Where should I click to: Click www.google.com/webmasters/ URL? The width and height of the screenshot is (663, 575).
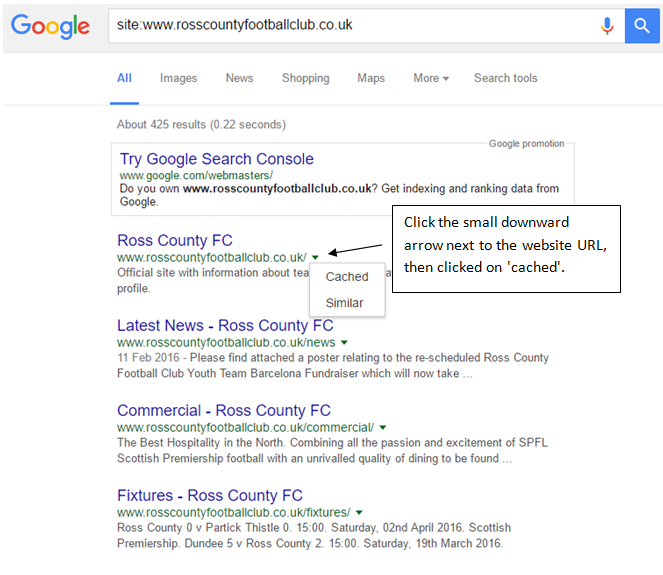196,175
